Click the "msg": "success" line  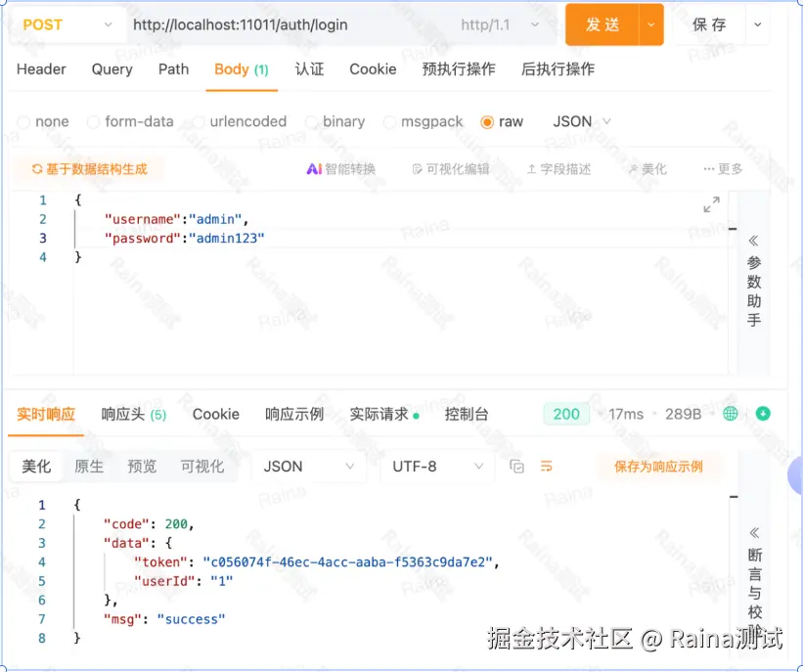(164, 619)
